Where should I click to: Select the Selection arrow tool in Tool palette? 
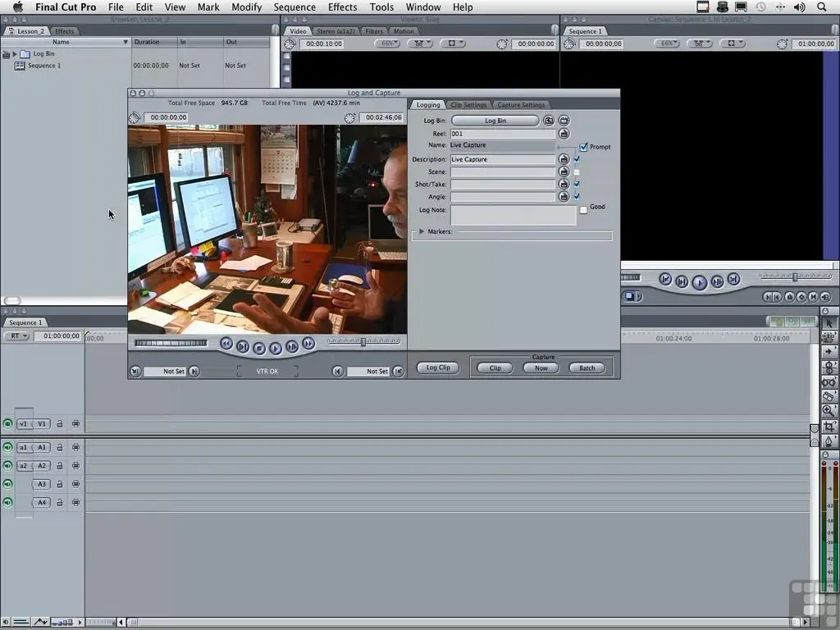(829, 323)
